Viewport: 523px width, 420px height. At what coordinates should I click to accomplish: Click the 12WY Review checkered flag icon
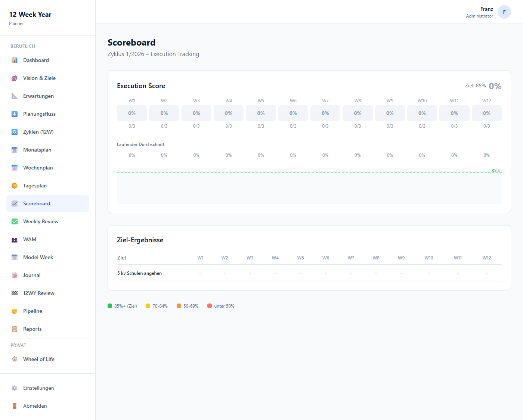tap(15, 293)
